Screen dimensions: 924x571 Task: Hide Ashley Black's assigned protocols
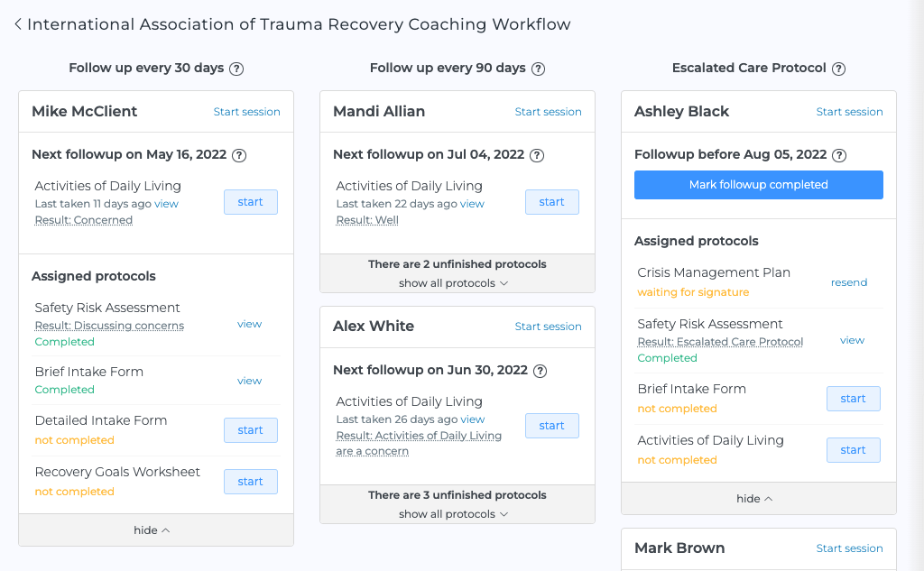click(754, 499)
